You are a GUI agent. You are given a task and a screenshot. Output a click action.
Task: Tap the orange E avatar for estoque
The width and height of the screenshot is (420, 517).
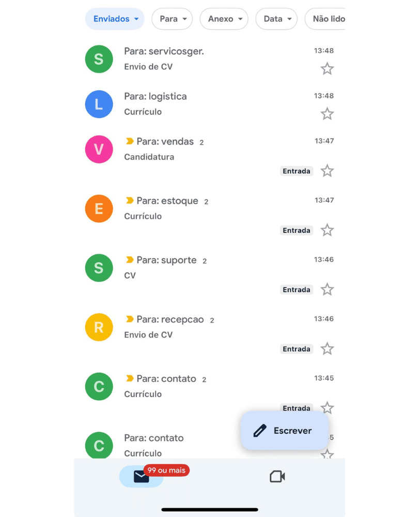click(x=99, y=209)
